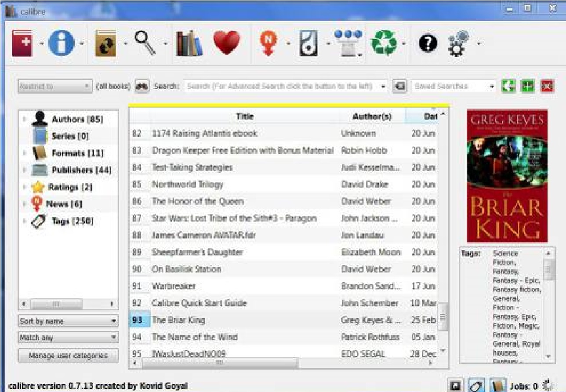Select 'Test-Taking Strategies' row
566x392 pixels.
point(284,167)
